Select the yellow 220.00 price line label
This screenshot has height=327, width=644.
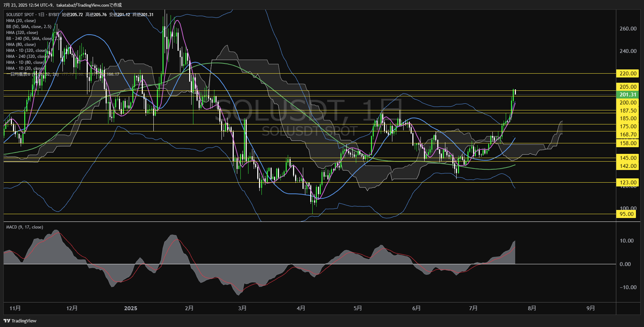[x=628, y=74]
